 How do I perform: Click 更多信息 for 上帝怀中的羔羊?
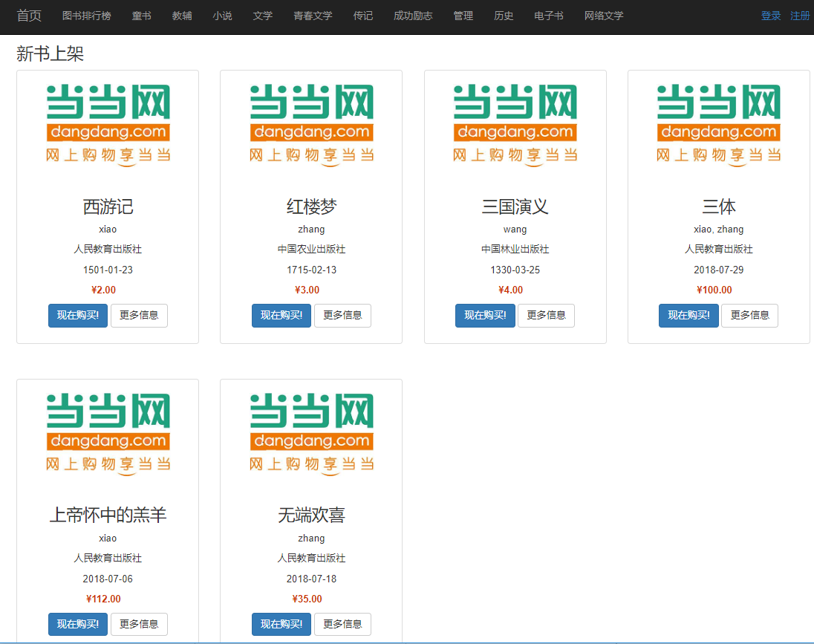(x=139, y=624)
